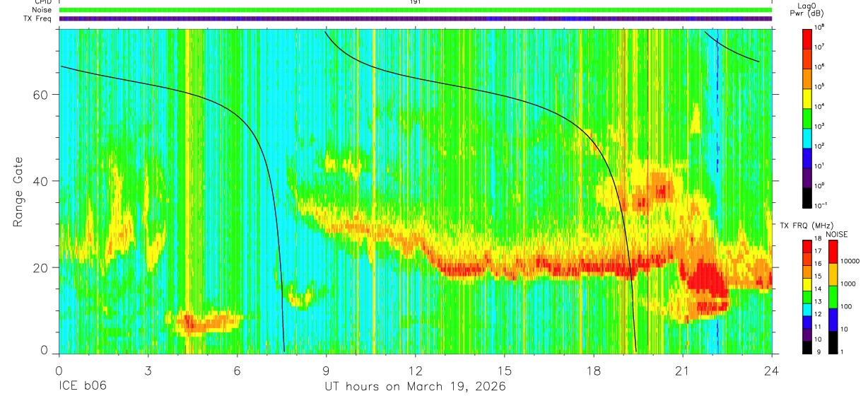Click the thin red vertical line near hour 20
Image resolution: width=868 pixels, height=401 pixels.
pos(648,191)
